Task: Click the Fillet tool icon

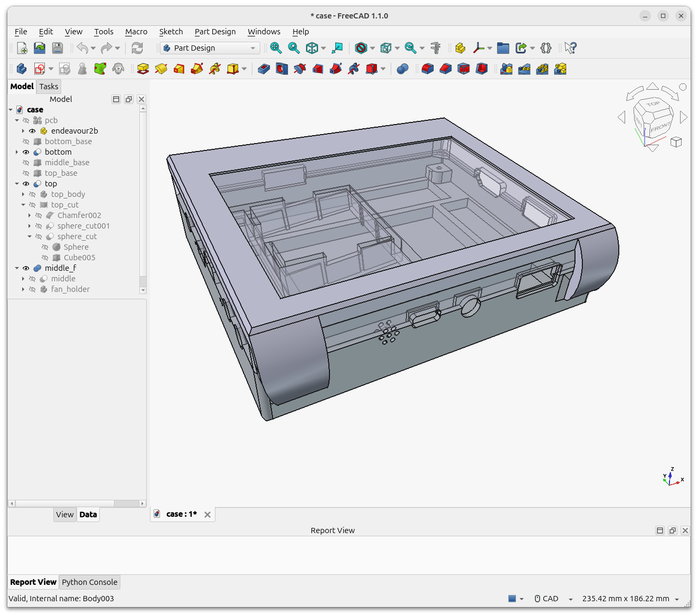Action: (428, 69)
